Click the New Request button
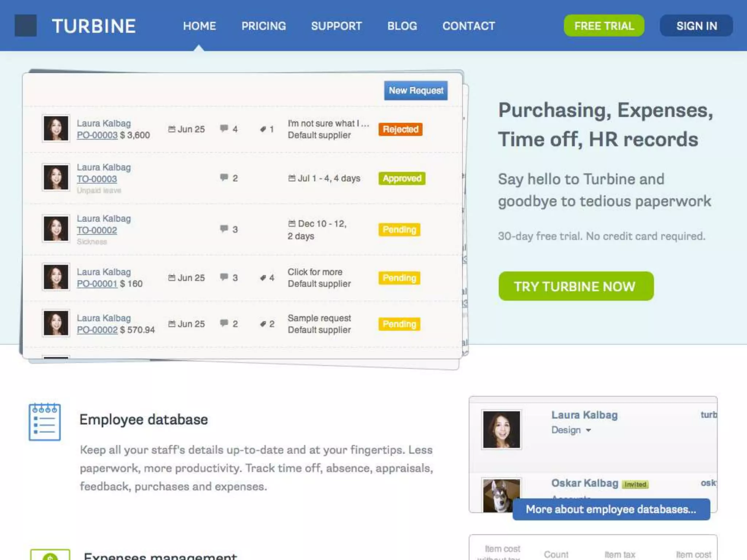This screenshot has width=747, height=560. [x=415, y=90]
